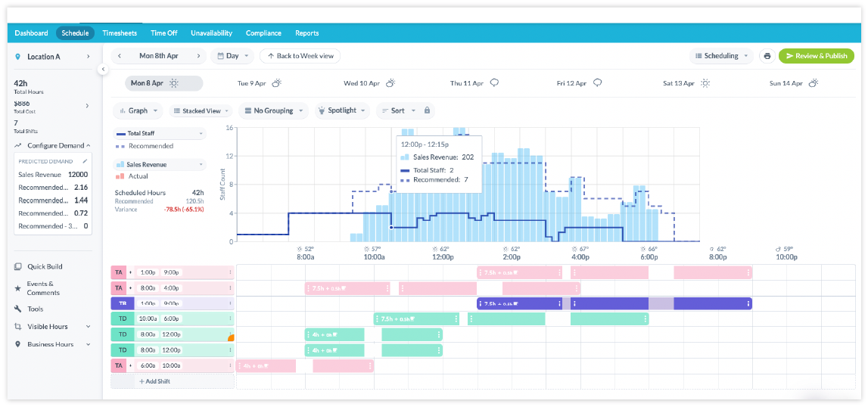
Task: Advance to the next day with the right arrow
Action: tap(199, 56)
